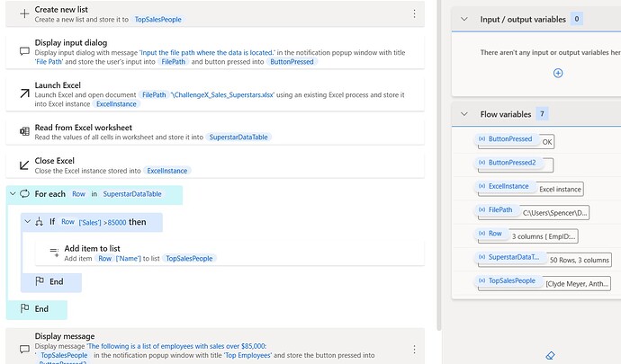Click the '50 Rows, 3 columns' variable value
Viewport: 621px width, 364px height.
point(580,260)
